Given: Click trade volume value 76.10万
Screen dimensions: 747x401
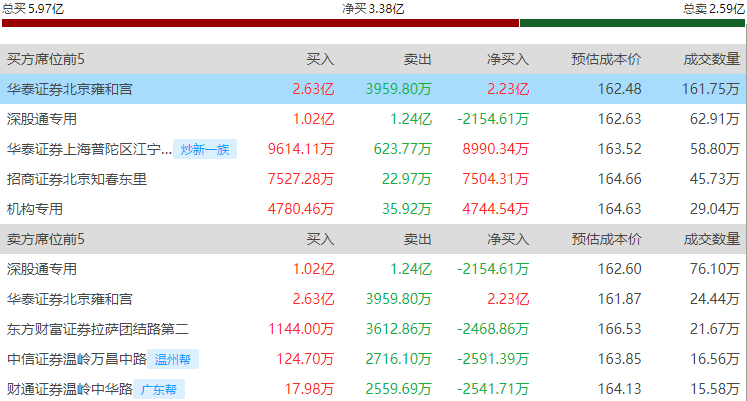Looking at the screenshot, I should [715, 269].
